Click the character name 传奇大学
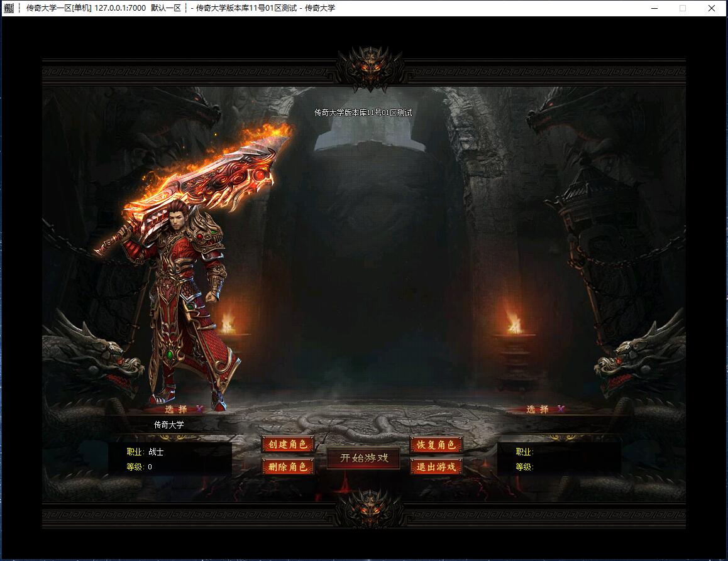The image size is (728, 561). coord(169,425)
